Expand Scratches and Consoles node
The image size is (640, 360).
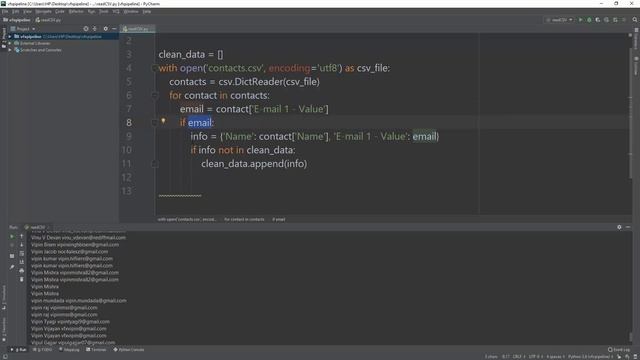click(10, 50)
